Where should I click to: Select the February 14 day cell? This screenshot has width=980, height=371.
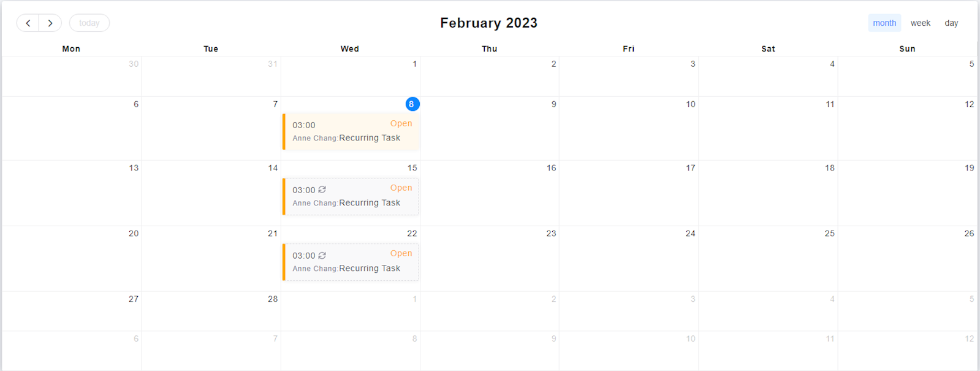click(211, 193)
